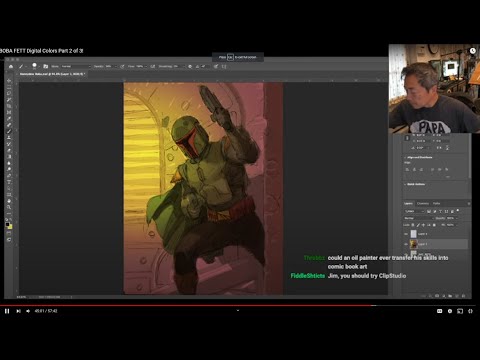480x360 pixels.
Task: Click the Layer 2 thumbnail
Action: pos(413,234)
